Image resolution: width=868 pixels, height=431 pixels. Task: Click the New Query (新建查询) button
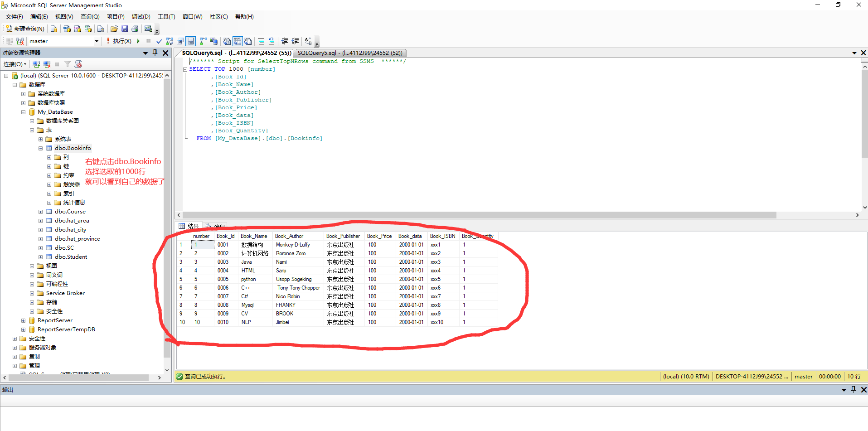(25, 29)
